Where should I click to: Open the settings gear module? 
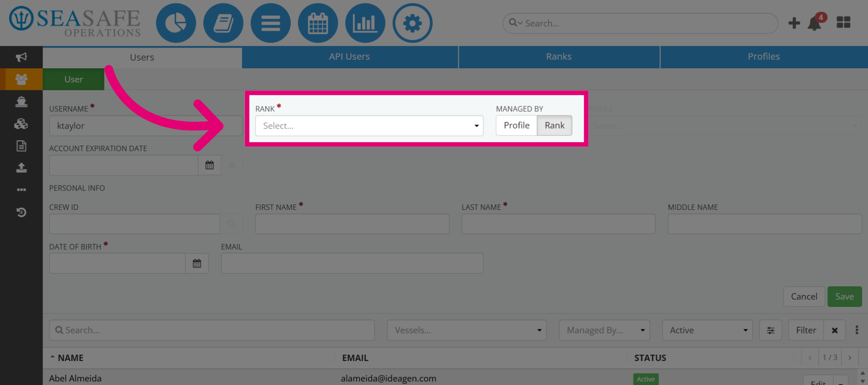click(x=412, y=23)
